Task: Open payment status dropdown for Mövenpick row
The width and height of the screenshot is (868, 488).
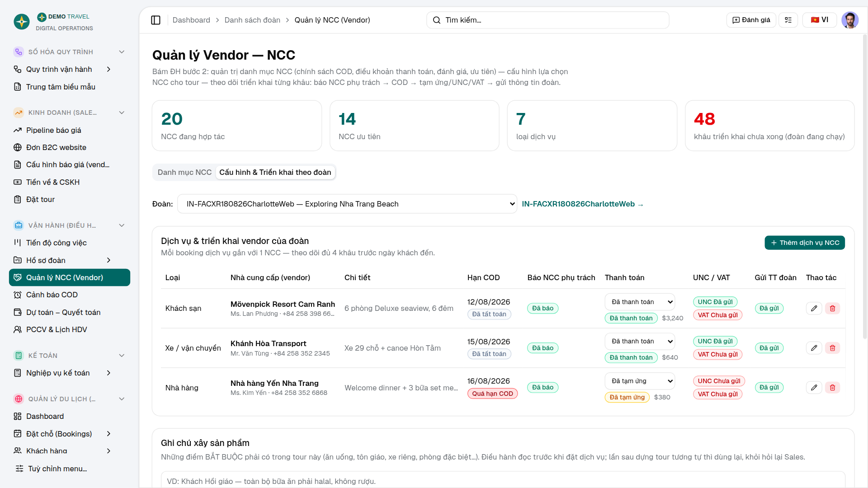Action: 640,302
